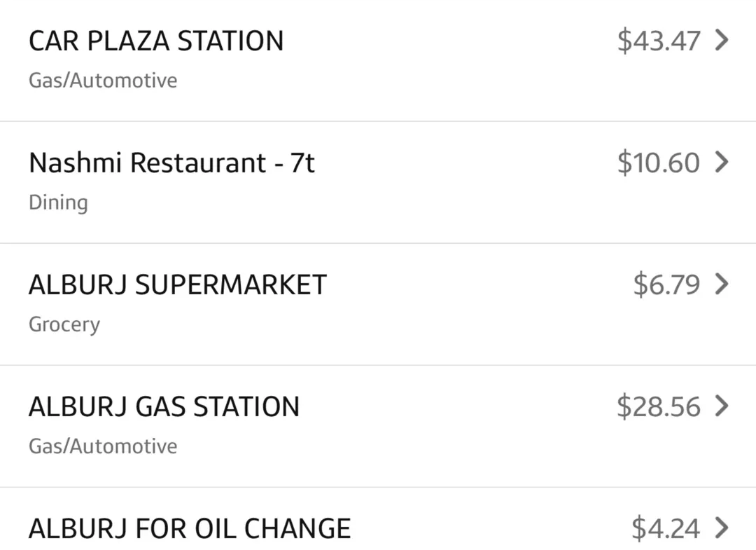756x550 pixels.
Task: Tap the Dining category label
Action: point(58,202)
